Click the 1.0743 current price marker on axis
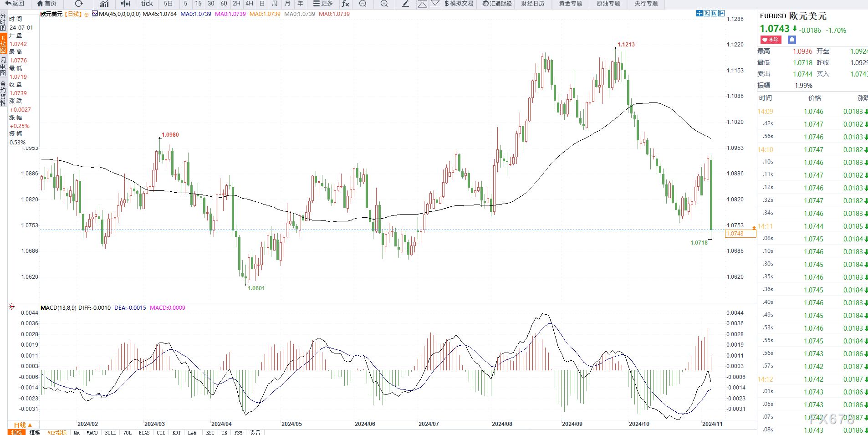This screenshot has height=435, width=868. [740, 234]
